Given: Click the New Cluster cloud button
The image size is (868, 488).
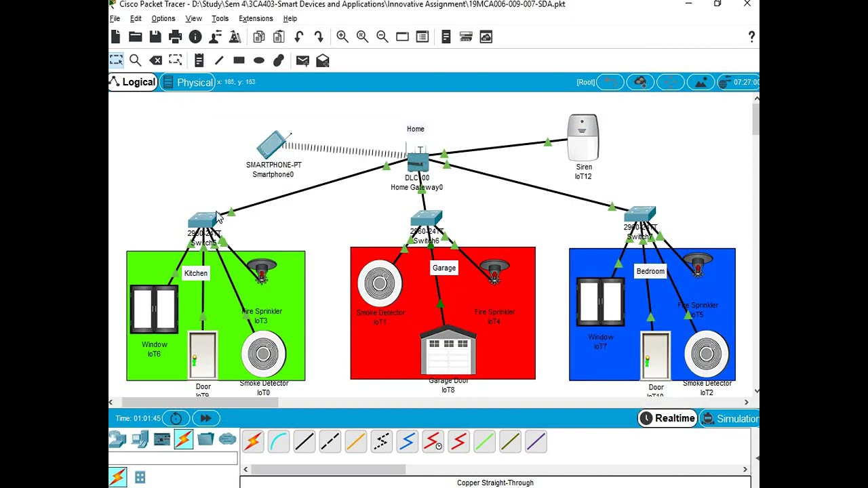Looking at the screenshot, I should [640, 82].
